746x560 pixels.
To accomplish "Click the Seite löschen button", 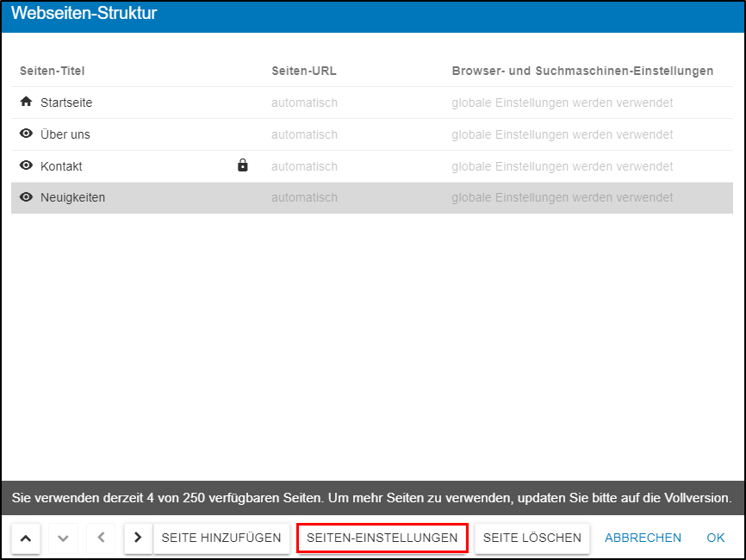I will coord(532,538).
